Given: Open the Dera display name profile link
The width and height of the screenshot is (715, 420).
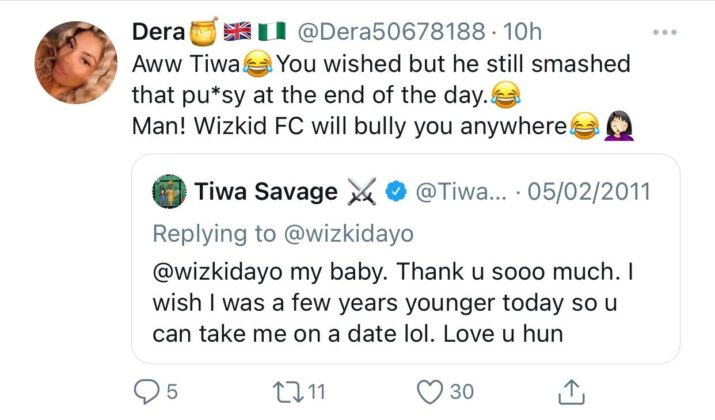Looking at the screenshot, I should [x=159, y=32].
